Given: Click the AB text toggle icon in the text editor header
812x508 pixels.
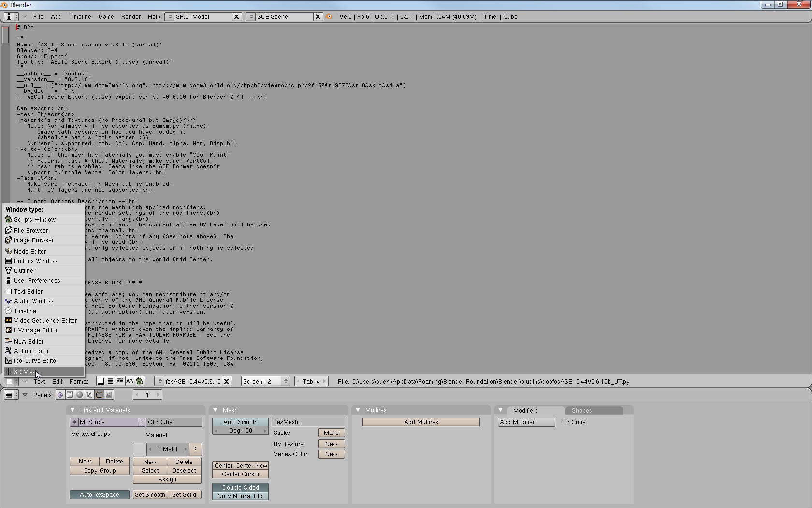Looking at the screenshot, I should (130, 381).
